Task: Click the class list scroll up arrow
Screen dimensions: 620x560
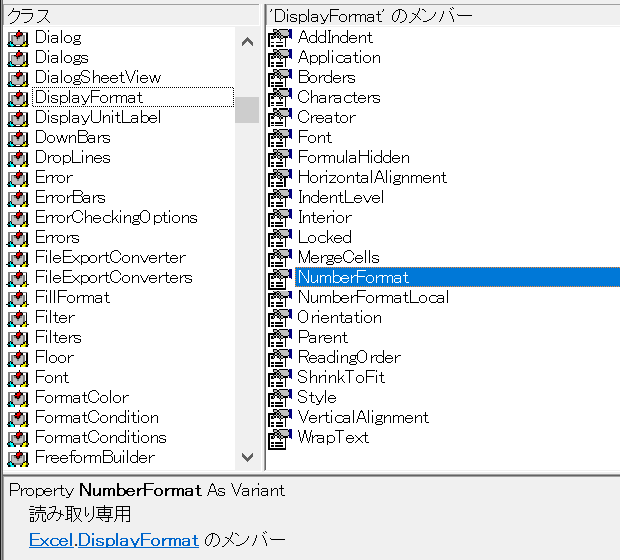Action: [247, 41]
